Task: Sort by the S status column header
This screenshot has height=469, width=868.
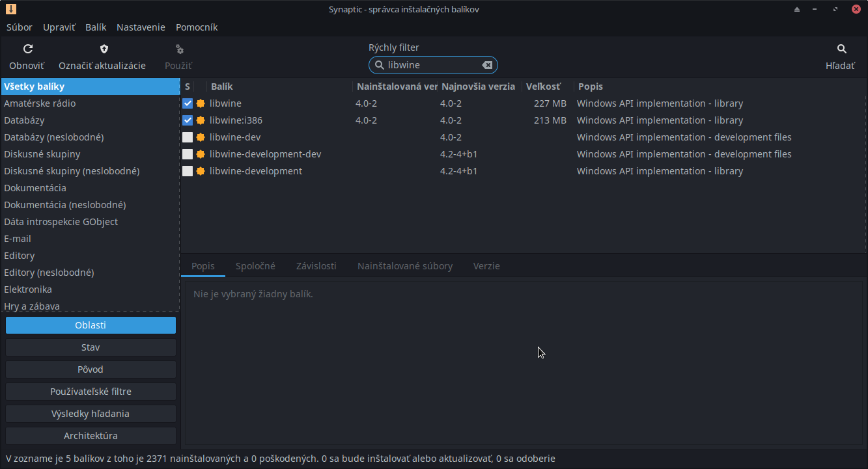Action: (x=188, y=87)
